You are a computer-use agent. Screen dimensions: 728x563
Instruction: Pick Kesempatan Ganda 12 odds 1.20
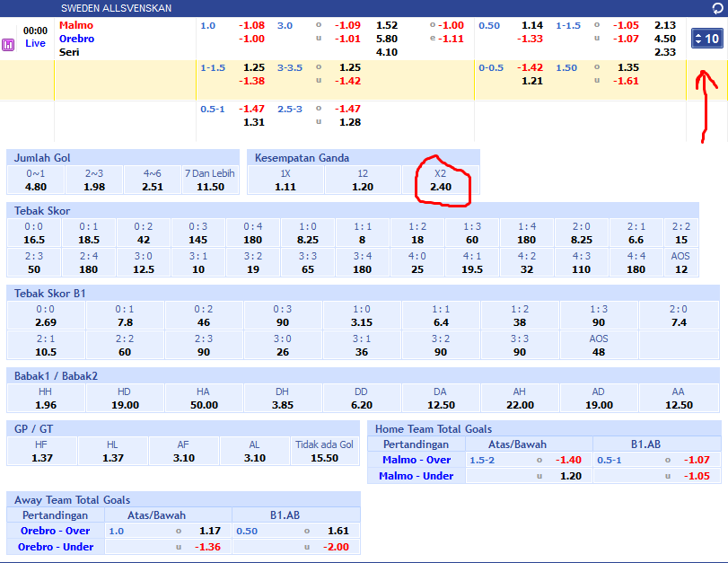(x=363, y=187)
